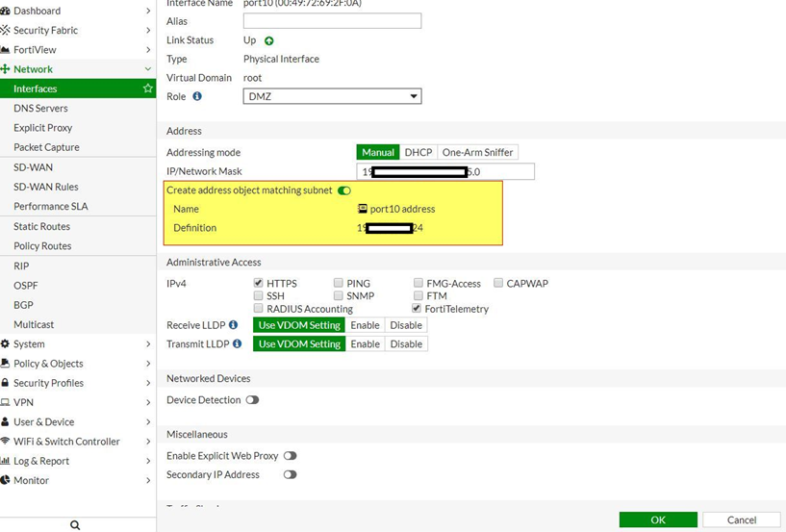Uncheck the HTTPS access checkbox
This screenshot has width=786, height=532.
[259, 284]
